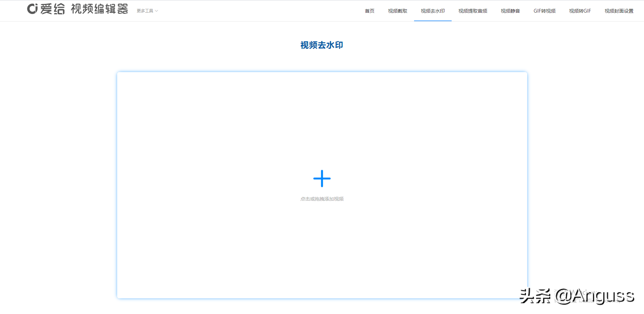Image resolution: width=644 pixels, height=314 pixels.
Task: Click the 视频编辑器 title text
Action: (99, 9)
